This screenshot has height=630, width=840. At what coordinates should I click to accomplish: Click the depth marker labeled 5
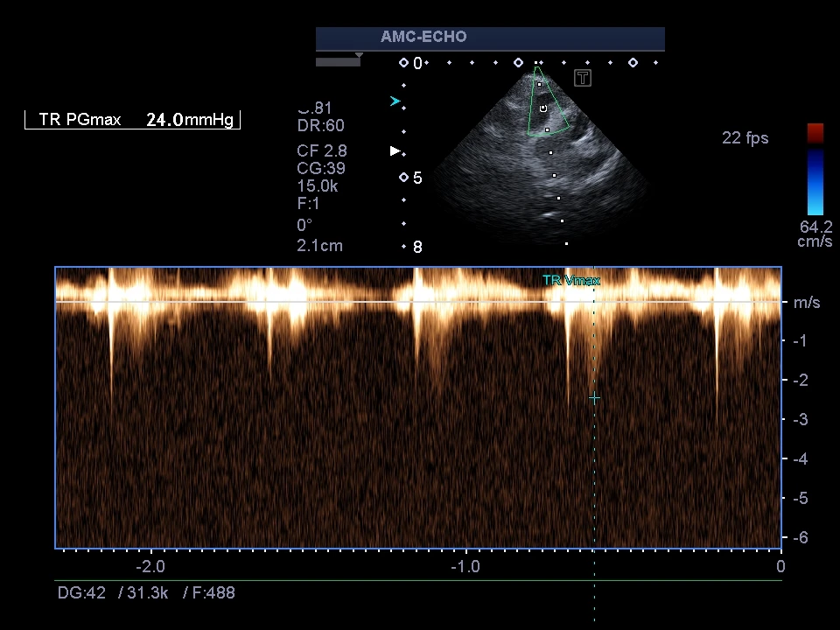tap(417, 178)
